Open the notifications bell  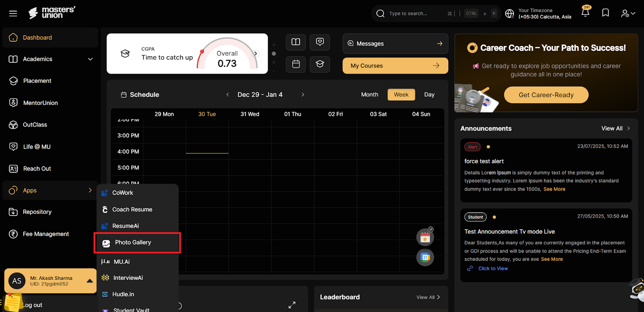coord(585,13)
